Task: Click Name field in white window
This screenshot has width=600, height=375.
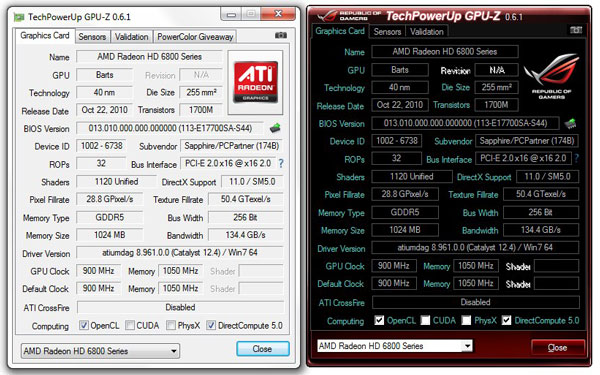Action: tap(149, 57)
